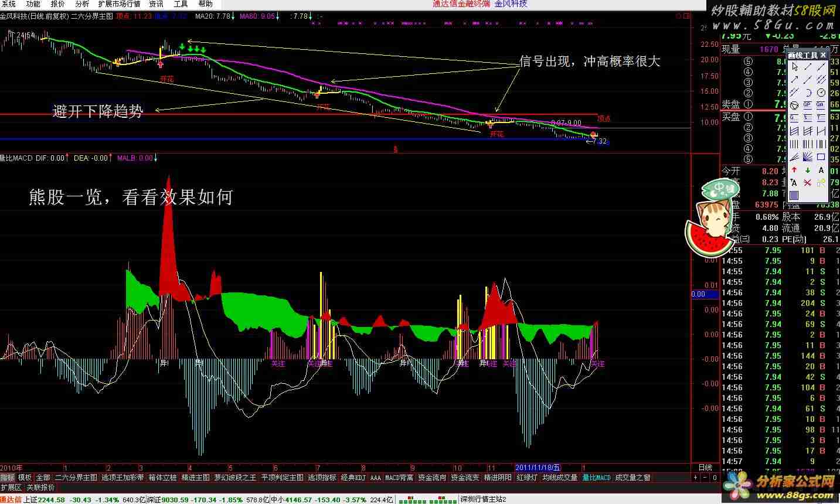Pick the T-marked horizontal lines tool
The height and width of the screenshot is (504, 840).
821,118
